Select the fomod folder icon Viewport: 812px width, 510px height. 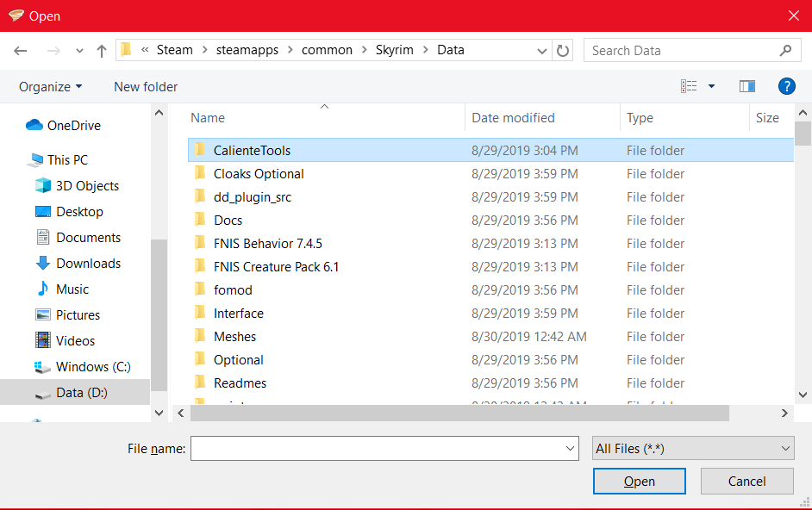pos(200,290)
